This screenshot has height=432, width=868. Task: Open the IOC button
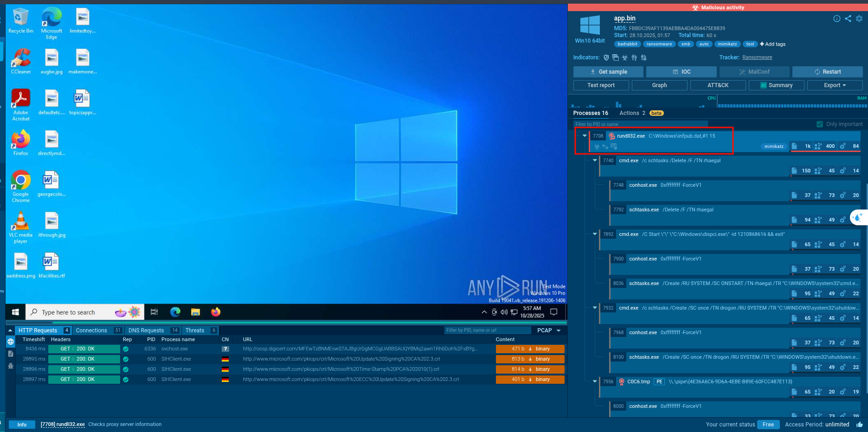(682, 72)
